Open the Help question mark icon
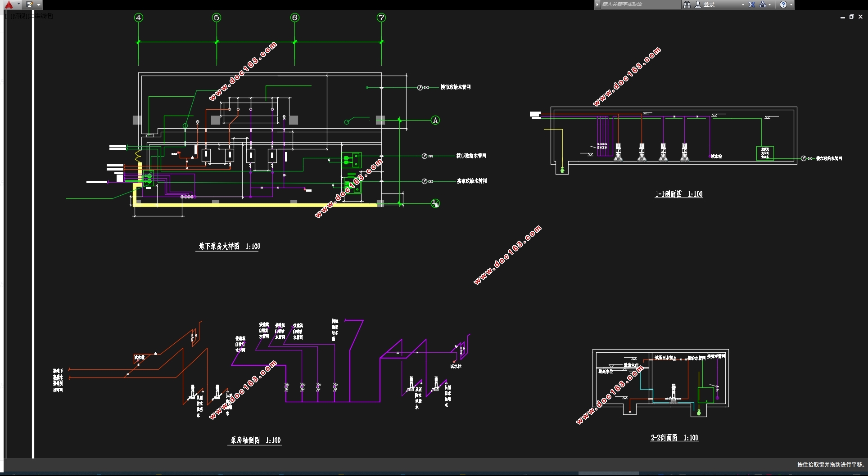This screenshot has width=868, height=476. pos(783,4)
